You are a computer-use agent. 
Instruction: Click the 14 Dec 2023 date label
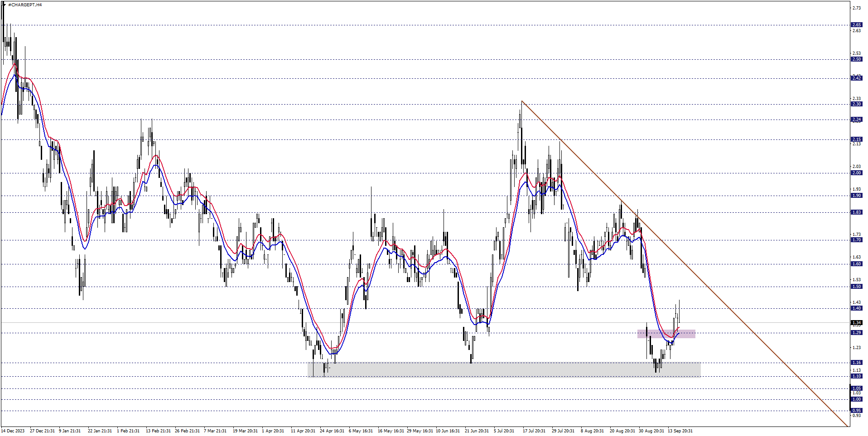(x=13, y=431)
